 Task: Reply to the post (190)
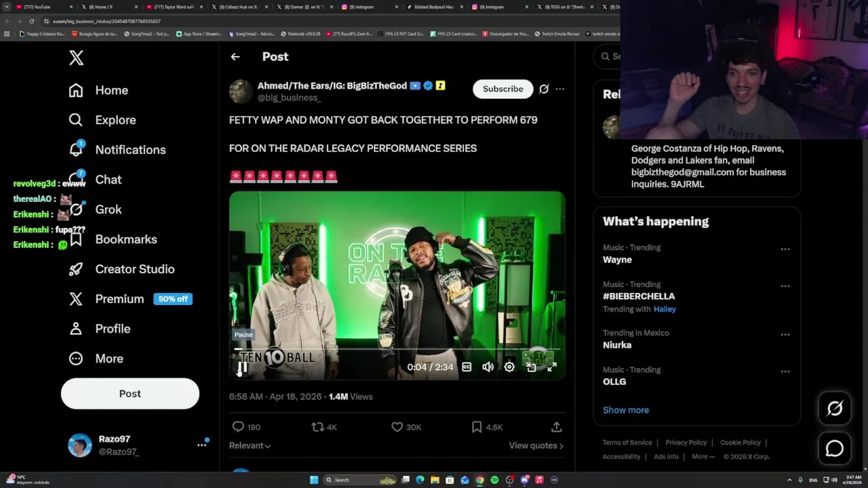246,427
